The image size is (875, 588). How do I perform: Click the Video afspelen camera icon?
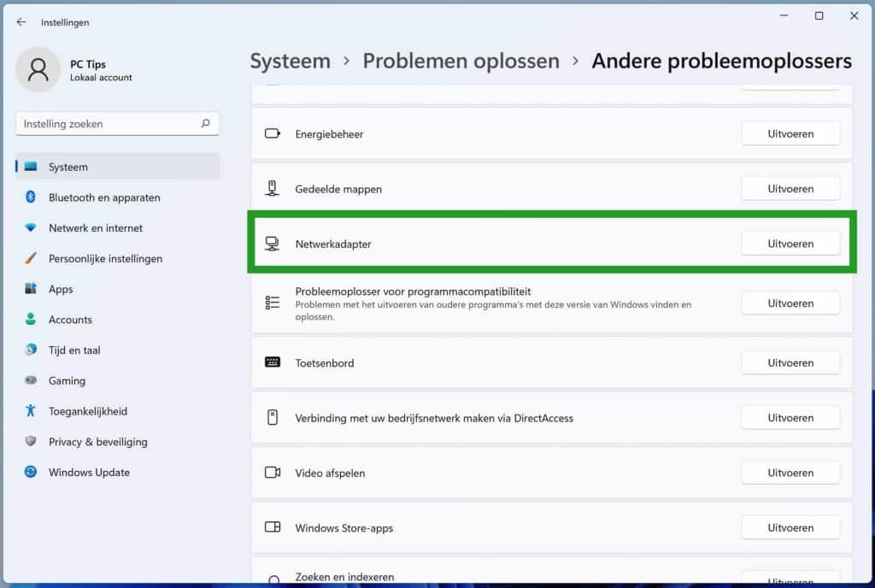(x=273, y=473)
